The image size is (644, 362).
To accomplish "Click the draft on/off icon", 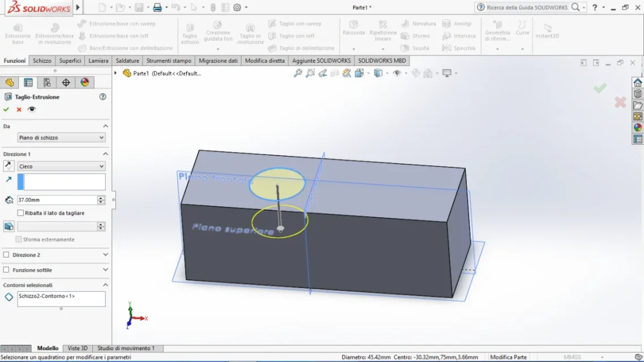I will (x=9, y=226).
